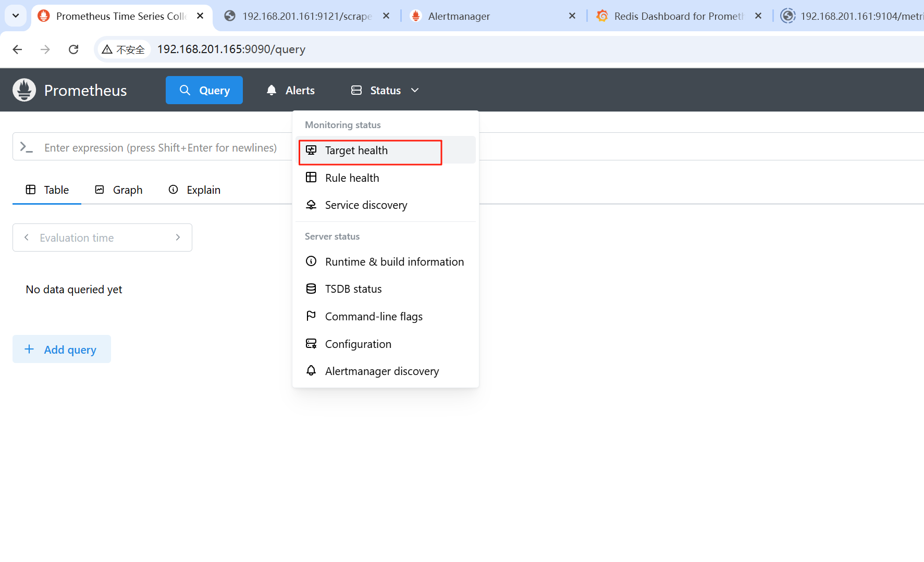Close the Redis Dashboard browser tab
Screen dimensions: 924x562
[x=758, y=16]
